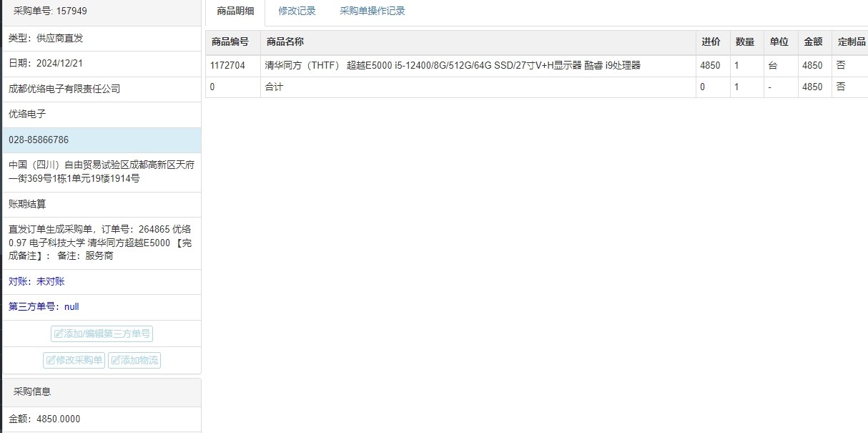The width and height of the screenshot is (868, 433).
Task: Select the 采购单号: 157949 header
Action: (x=102, y=12)
